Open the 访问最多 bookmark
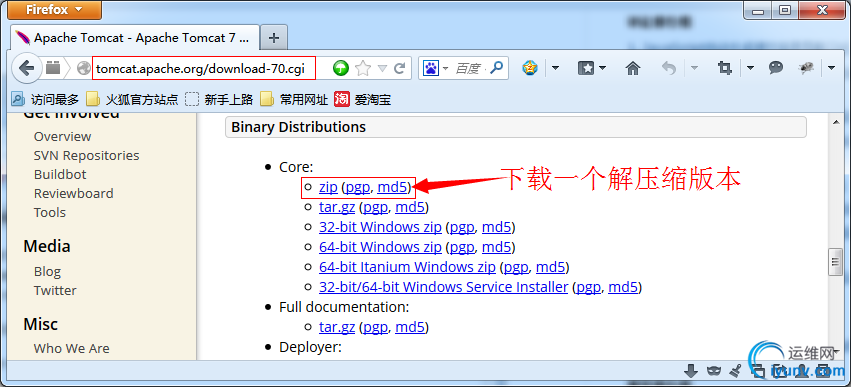The image size is (851, 387). (46, 99)
